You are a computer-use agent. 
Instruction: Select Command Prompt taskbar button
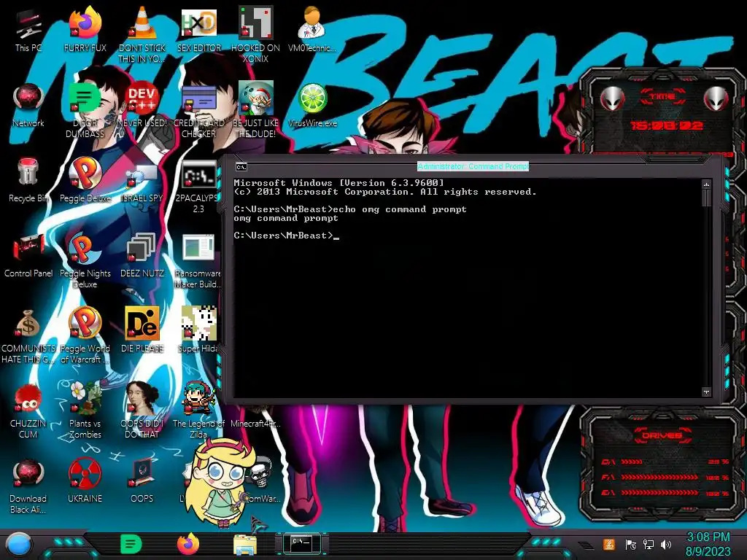click(x=301, y=544)
